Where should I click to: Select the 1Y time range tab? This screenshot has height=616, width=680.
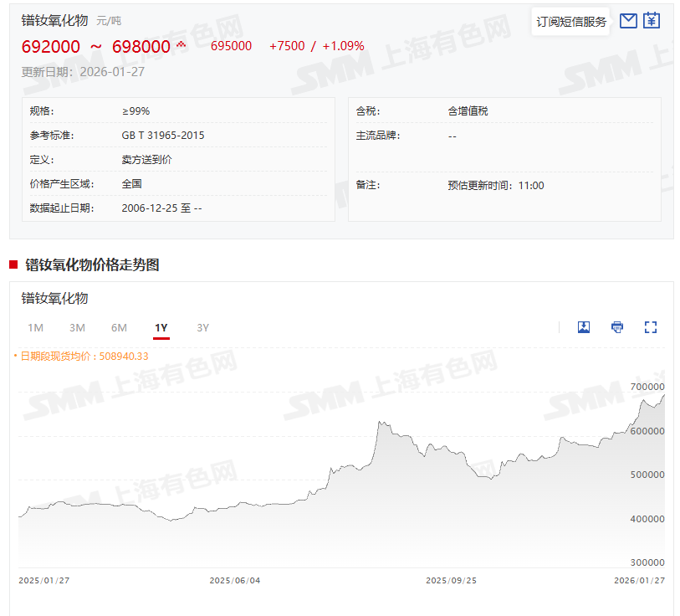pyautogui.click(x=161, y=327)
